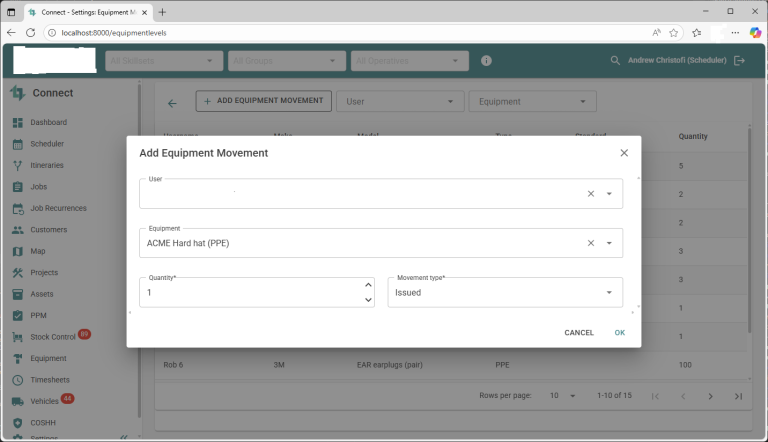Open the COSHH shield icon
The width and height of the screenshot is (768, 442).
click(x=18, y=423)
